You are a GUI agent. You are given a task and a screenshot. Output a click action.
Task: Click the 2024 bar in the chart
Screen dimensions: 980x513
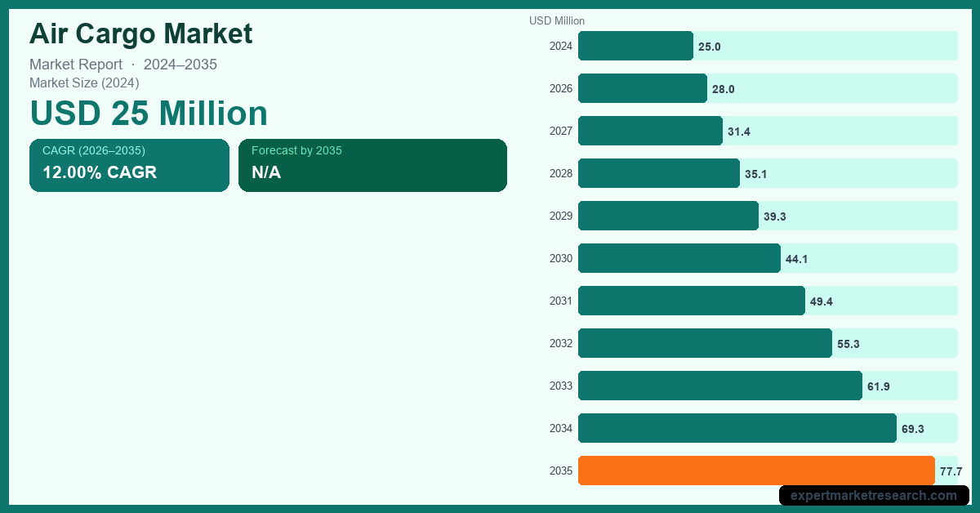pyautogui.click(x=635, y=46)
